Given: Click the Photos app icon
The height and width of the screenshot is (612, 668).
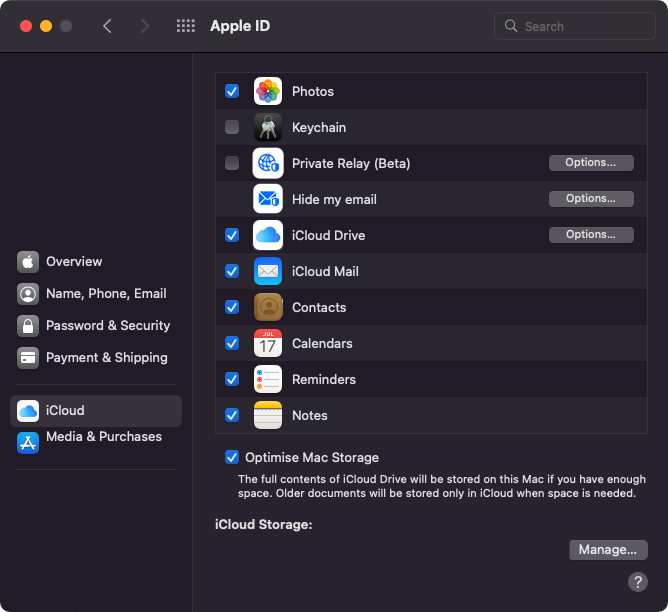Looking at the screenshot, I should (268, 91).
